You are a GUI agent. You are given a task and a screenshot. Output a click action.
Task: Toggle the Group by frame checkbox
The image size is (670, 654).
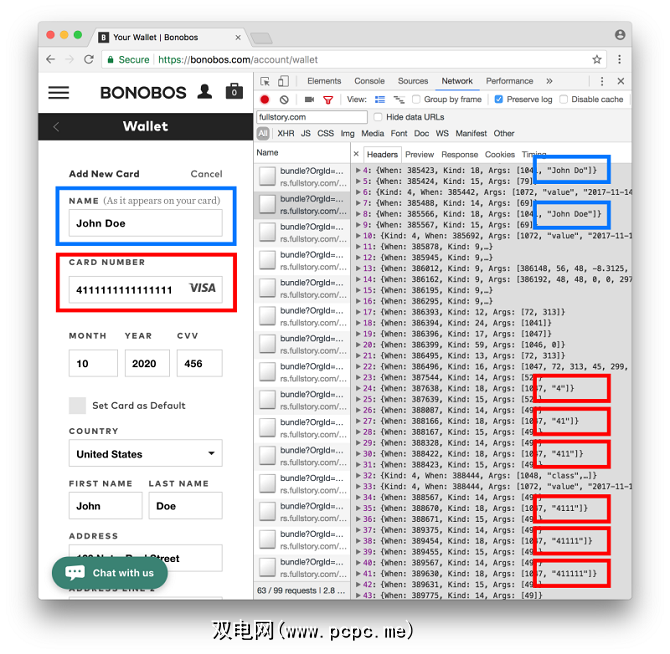coord(416,100)
